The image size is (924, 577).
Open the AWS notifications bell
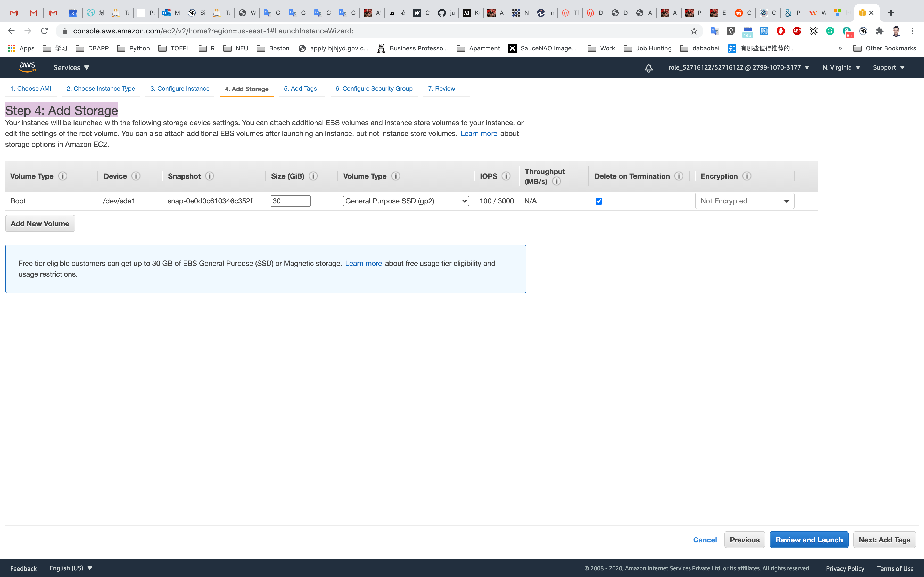tap(648, 68)
